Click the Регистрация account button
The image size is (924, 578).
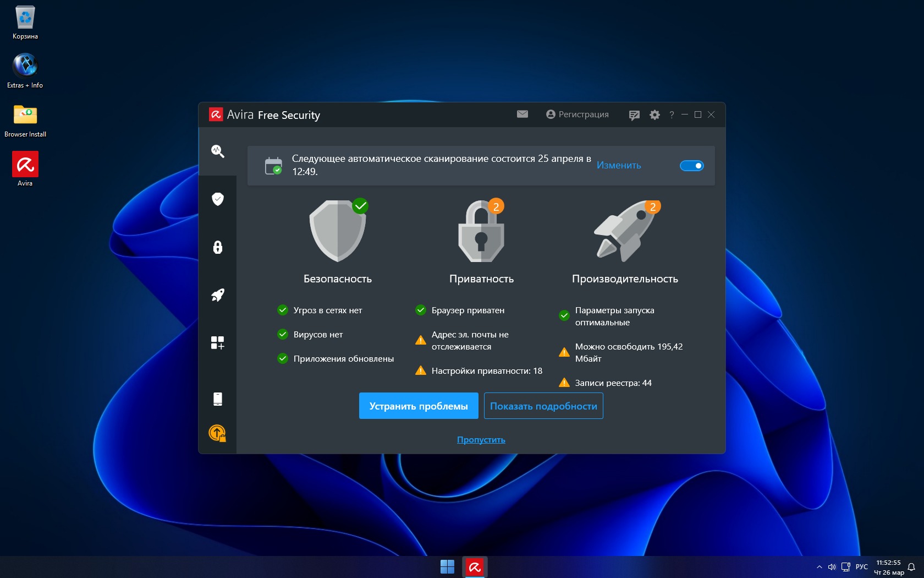(577, 114)
